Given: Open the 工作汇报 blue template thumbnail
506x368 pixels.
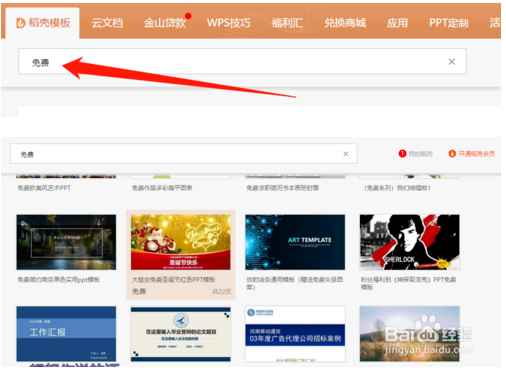Looking at the screenshot, I should click(66, 334).
